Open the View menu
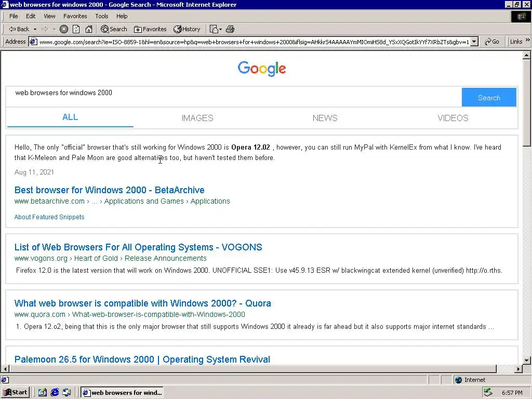Image resolution: width=532 pixels, height=399 pixels. tap(49, 16)
